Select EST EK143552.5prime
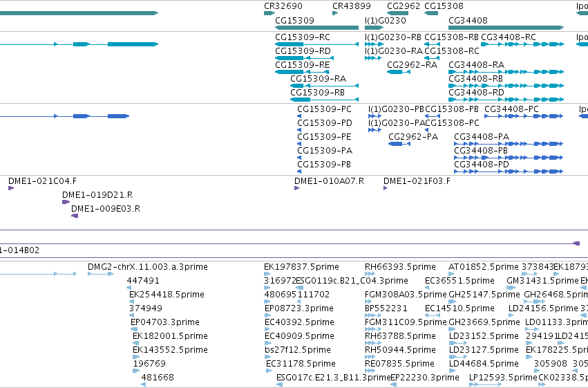Screen dimensions: 588x388 [x=136, y=358]
